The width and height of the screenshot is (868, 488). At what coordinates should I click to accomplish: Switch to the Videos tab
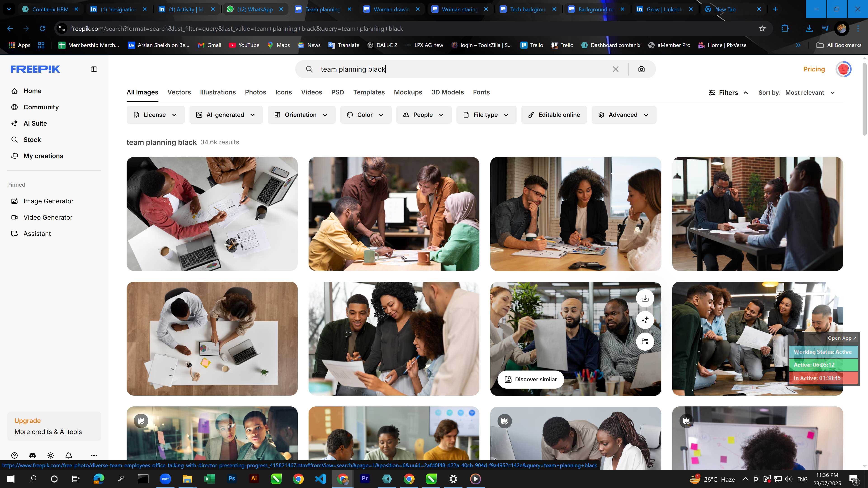[311, 92]
